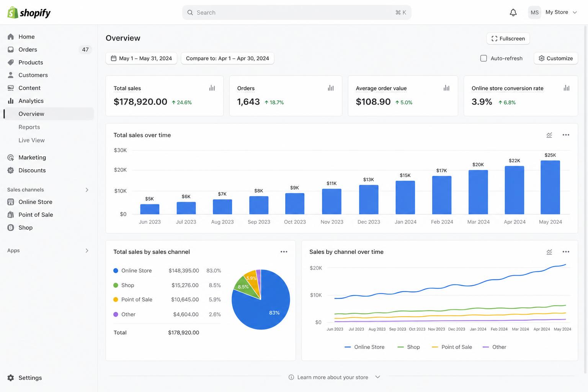Open the Total sales card report icon
The height and width of the screenshot is (392, 588).
pyautogui.click(x=212, y=88)
